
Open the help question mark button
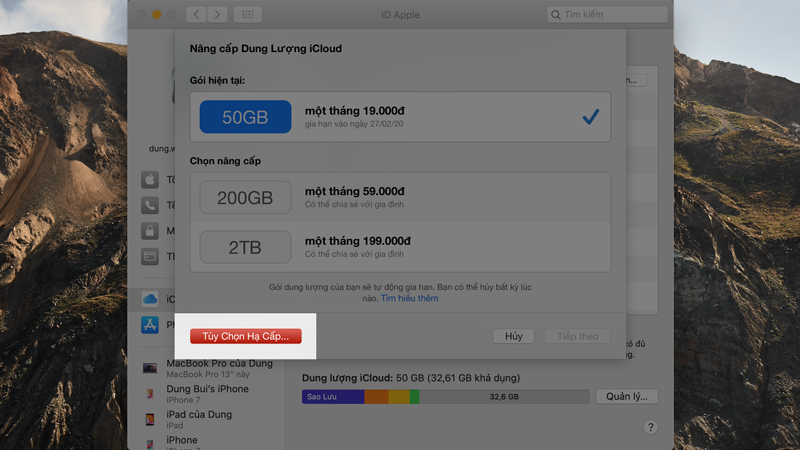[650, 427]
